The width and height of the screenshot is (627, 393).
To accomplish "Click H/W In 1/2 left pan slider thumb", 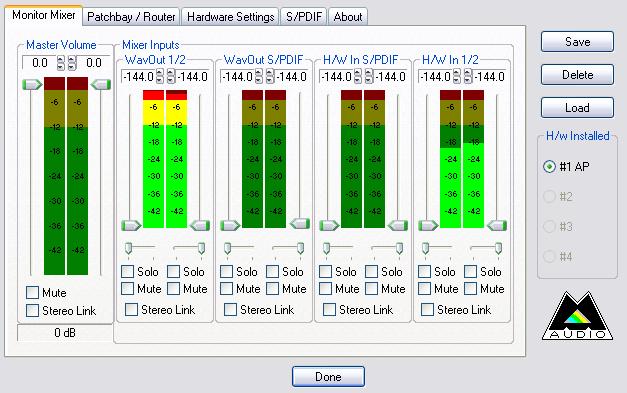I will (x=425, y=248).
